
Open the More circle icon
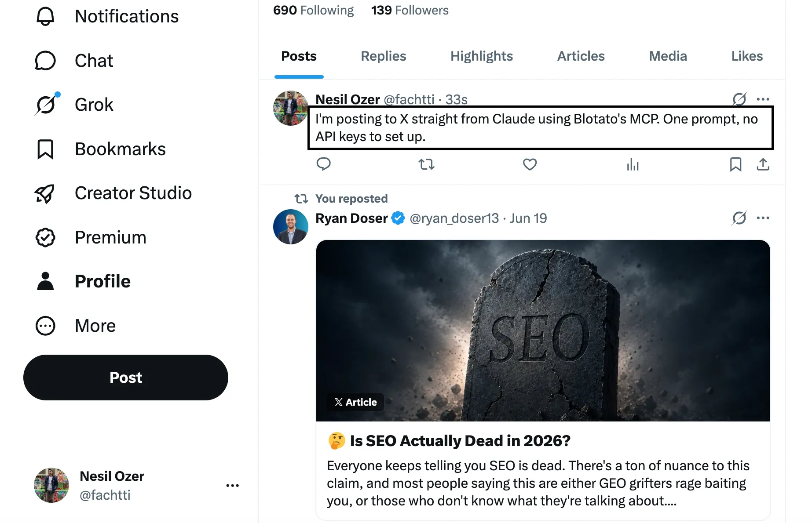(x=45, y=326)
